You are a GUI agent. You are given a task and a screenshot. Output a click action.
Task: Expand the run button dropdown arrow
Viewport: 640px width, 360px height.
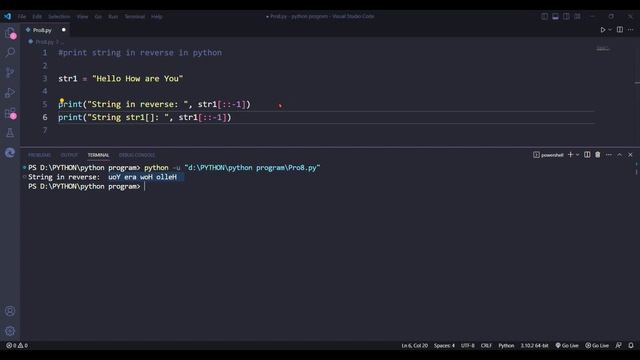coord(610,30)
